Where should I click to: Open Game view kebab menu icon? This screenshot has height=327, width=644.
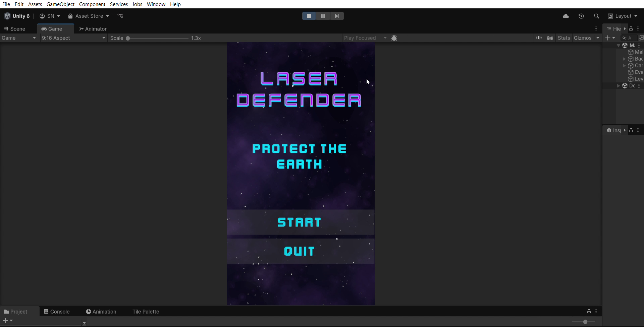(x=596, y=28)
